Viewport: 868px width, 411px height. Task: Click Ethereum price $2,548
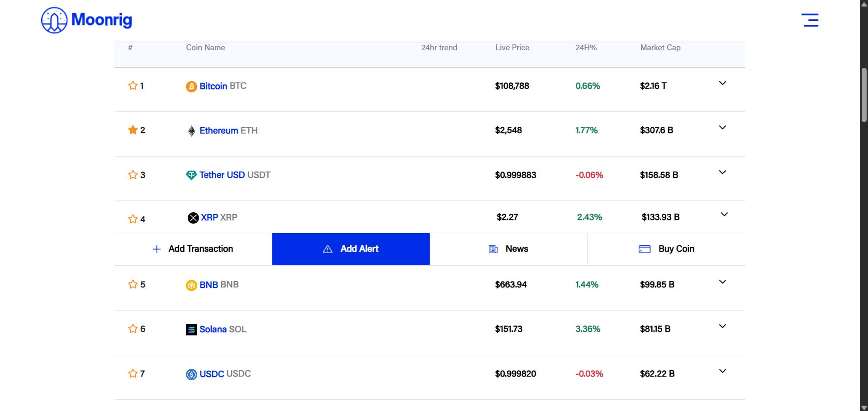pos(508,130)
